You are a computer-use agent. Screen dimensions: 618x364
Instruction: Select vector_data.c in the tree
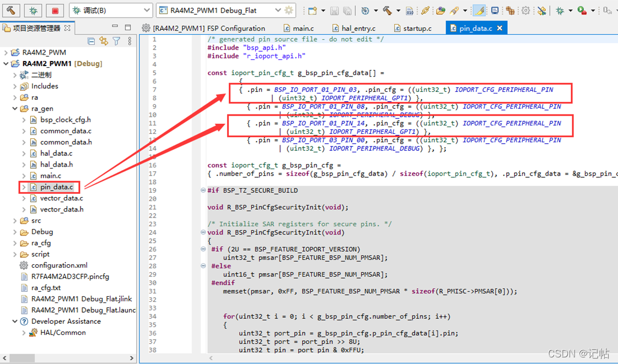[x=61, y=198]
